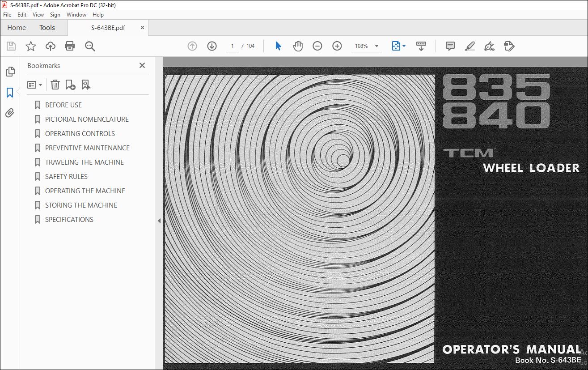588x370 pixels.
Task: Open the Window menu
Action: point(76,15)
